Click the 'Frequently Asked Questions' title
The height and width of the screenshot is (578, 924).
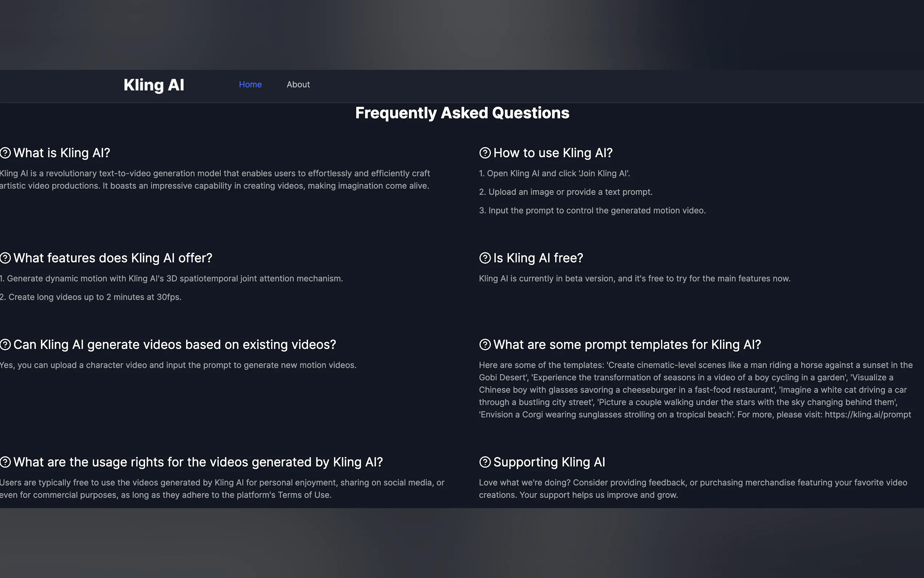point(462,113)
